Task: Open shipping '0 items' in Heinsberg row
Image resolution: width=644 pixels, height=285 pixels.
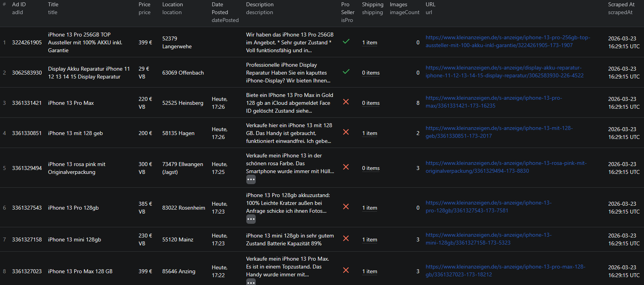Action: coord(371,103)
